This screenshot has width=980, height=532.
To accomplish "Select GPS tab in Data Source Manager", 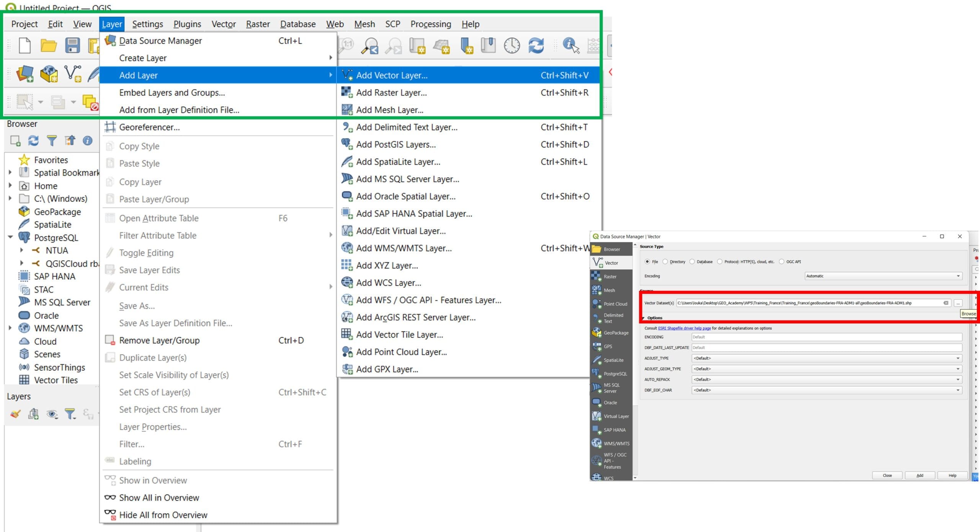I will (611, 347).
